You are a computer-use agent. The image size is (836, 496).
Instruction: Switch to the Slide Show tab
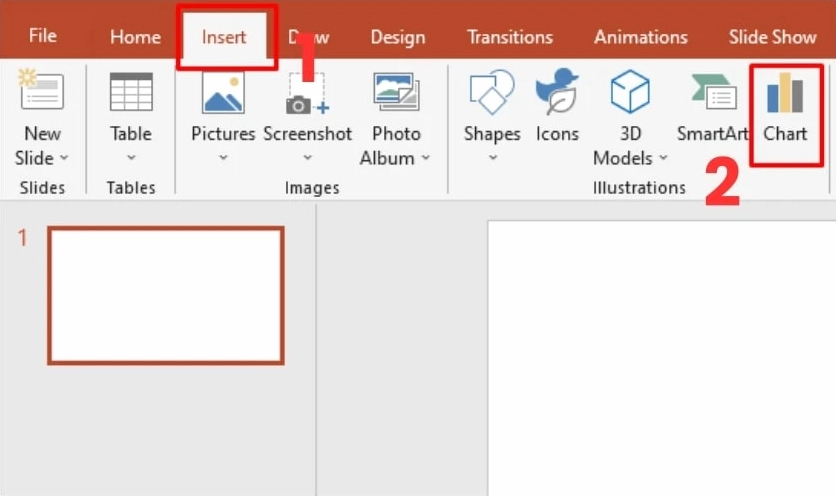pos(773,37)
